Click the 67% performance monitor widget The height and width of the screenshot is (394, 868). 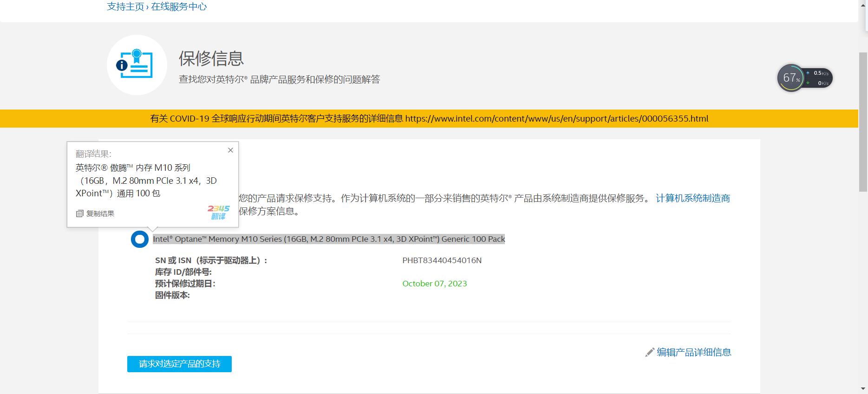790,78
